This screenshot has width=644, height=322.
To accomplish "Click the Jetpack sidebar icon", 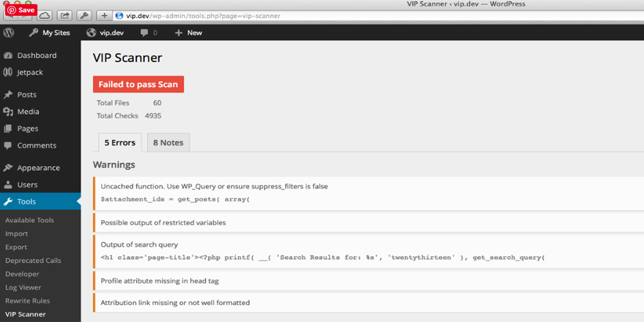I will pos(8,73).
